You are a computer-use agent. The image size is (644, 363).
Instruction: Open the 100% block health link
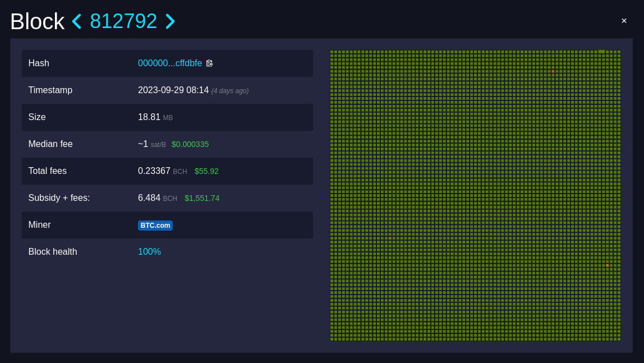149,252
